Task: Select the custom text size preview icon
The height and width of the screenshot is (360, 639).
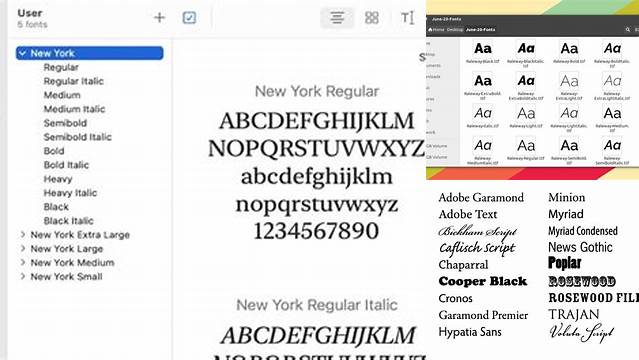Action: pos(408,18)
